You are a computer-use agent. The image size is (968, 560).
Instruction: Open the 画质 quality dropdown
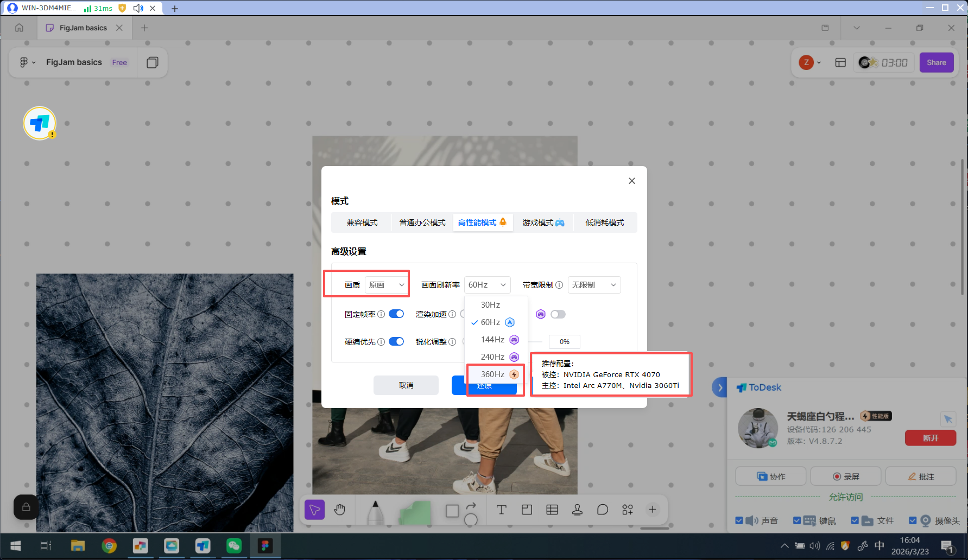(387, 285)
